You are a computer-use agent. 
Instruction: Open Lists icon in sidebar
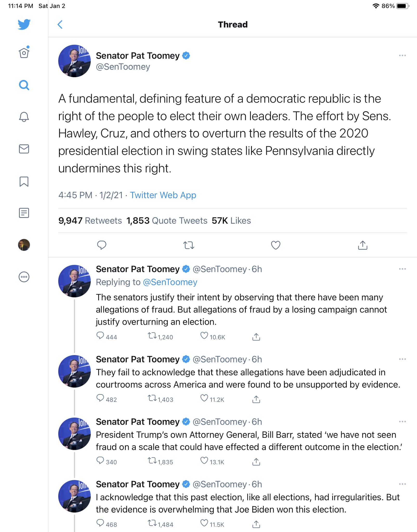24,213
